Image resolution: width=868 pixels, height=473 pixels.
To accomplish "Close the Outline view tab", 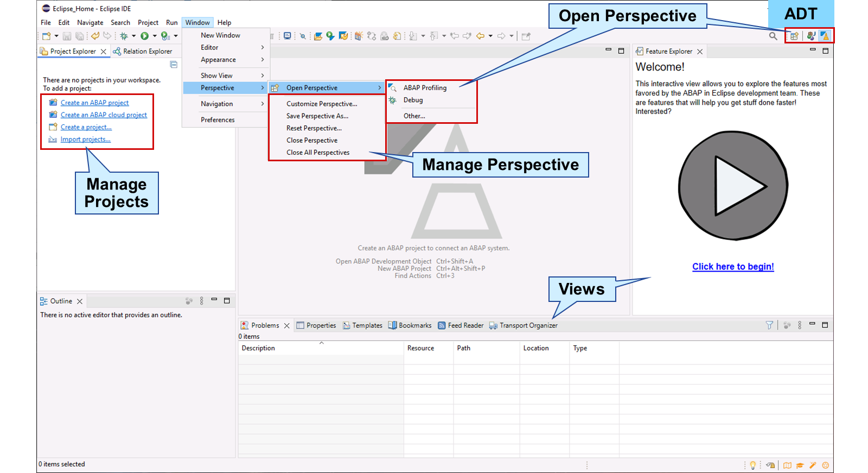I will (80, 301).
